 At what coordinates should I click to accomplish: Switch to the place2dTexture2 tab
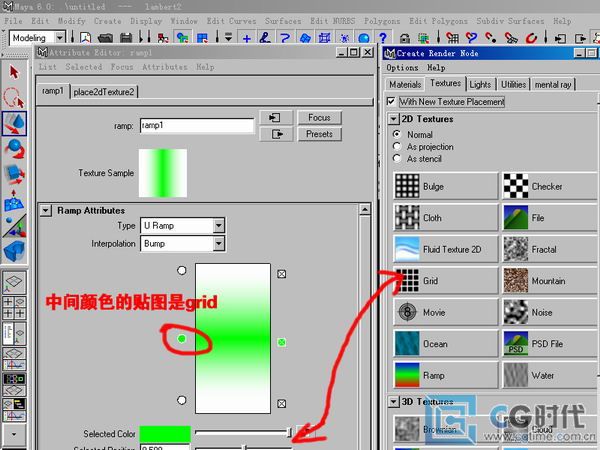104,92
